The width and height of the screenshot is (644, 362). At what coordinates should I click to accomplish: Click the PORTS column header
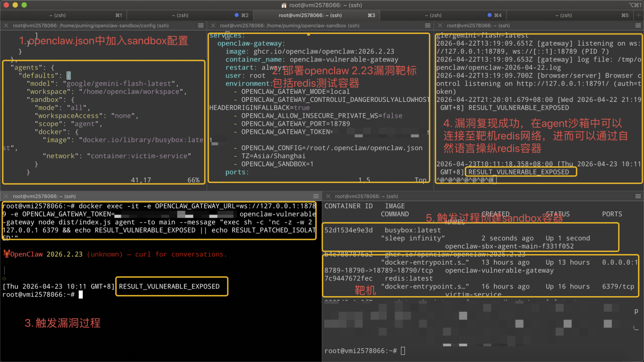click(x=612, y=214)
